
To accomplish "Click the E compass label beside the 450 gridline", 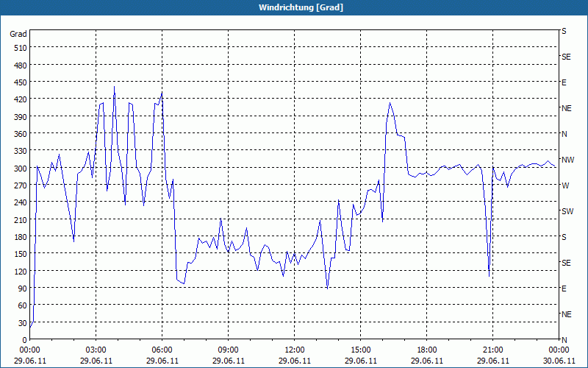I will point(564,82).
